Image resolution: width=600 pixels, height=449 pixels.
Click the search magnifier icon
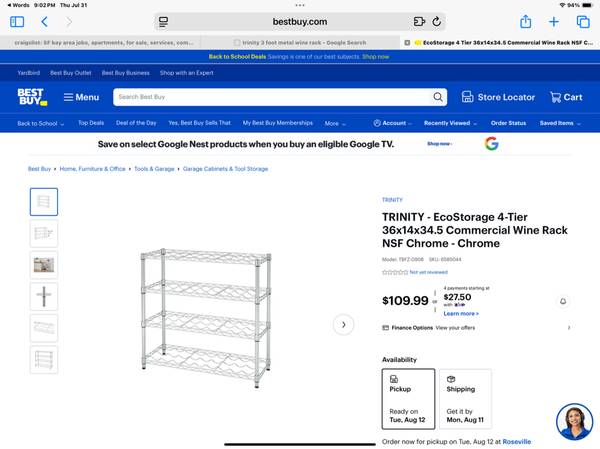pos(438,97)
